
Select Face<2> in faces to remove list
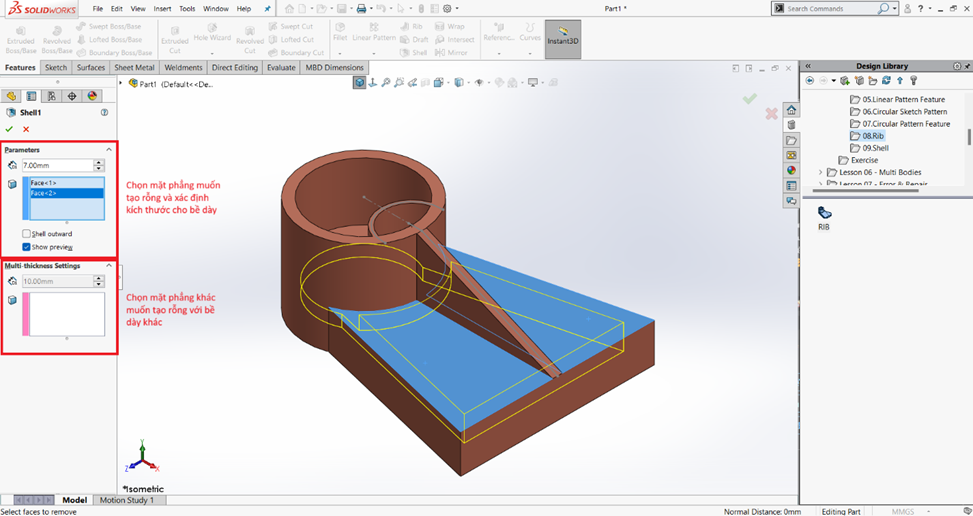pyautogui.click(x=67, y=194)
